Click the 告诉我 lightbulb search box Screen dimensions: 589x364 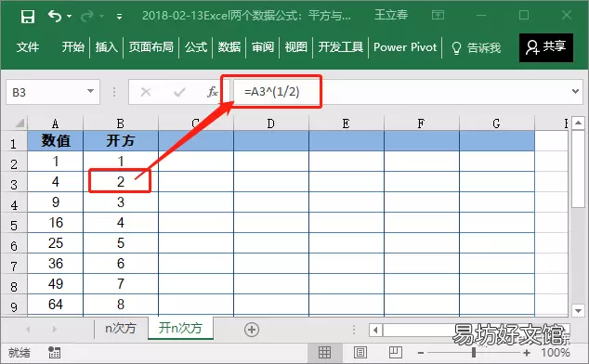(476, 47)
